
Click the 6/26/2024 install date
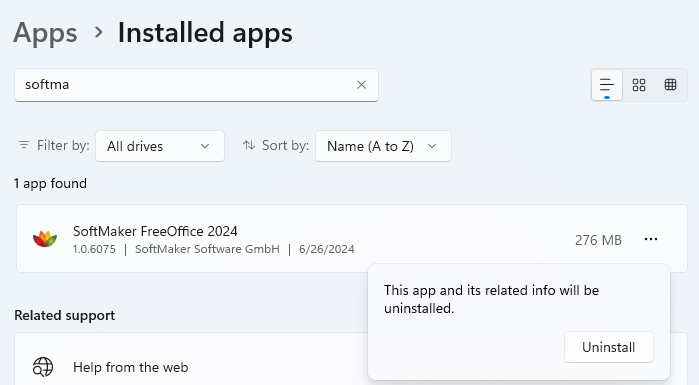(x=326, y=249)
